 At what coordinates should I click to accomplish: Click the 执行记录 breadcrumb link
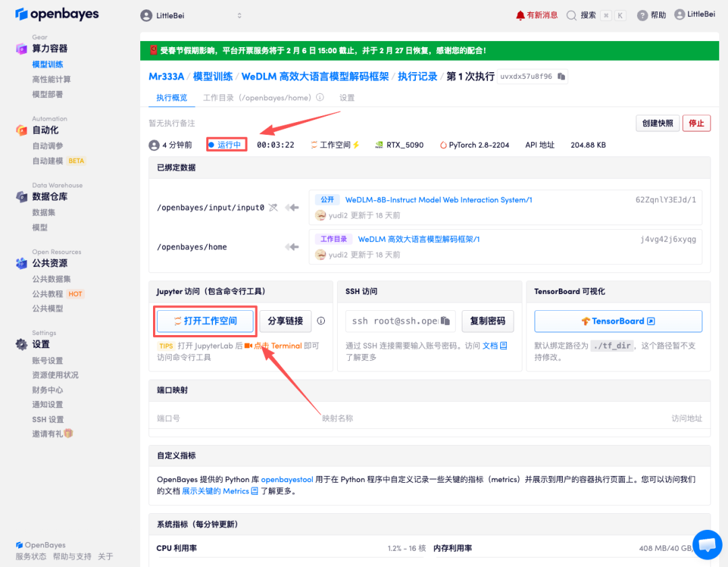point(417,76)
